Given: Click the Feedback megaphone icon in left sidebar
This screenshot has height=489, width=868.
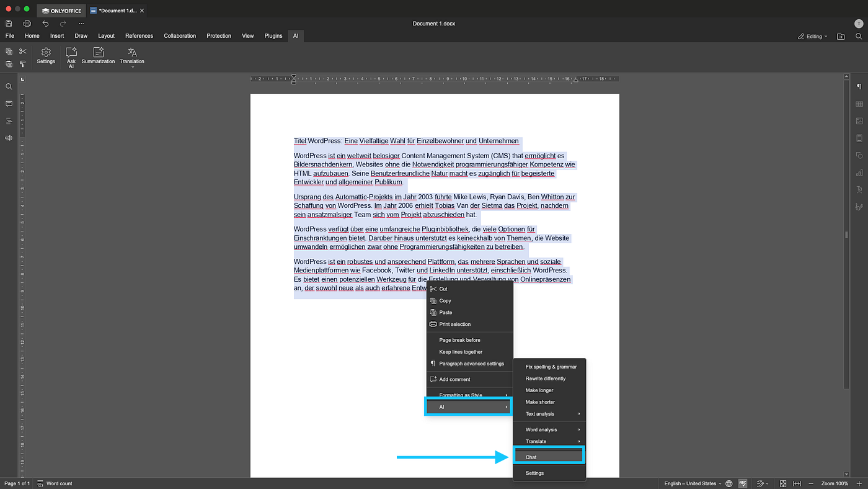Looking at the screenshot, I should tap(9, 138).
